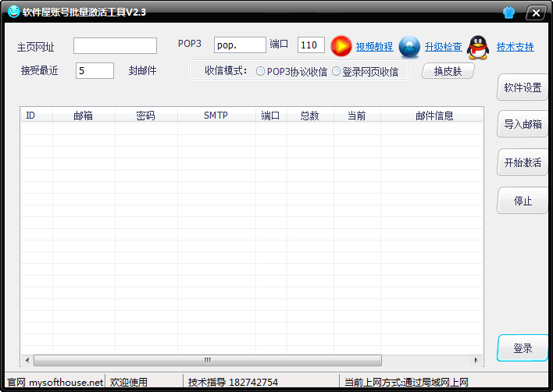The height and width of the screenshot is (392, 553).
Task: Click the 端口 column header in table
Action: [271, 116]
